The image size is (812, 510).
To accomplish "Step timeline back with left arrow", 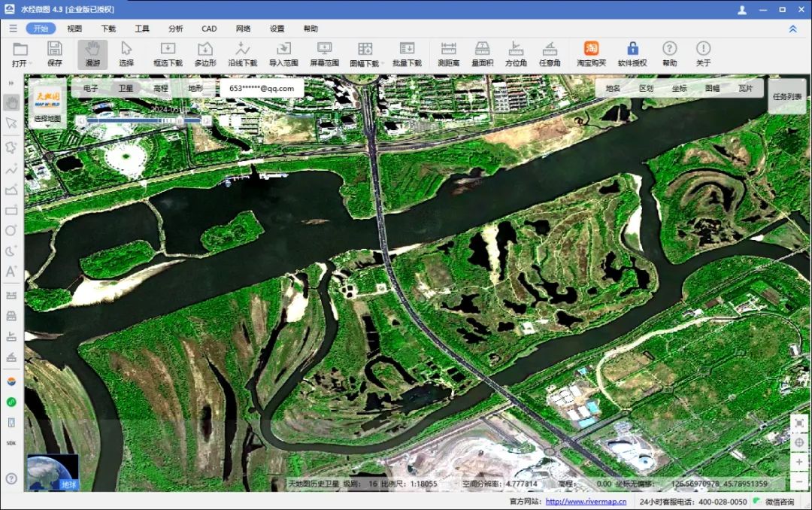I will click(x=80, y=121).
